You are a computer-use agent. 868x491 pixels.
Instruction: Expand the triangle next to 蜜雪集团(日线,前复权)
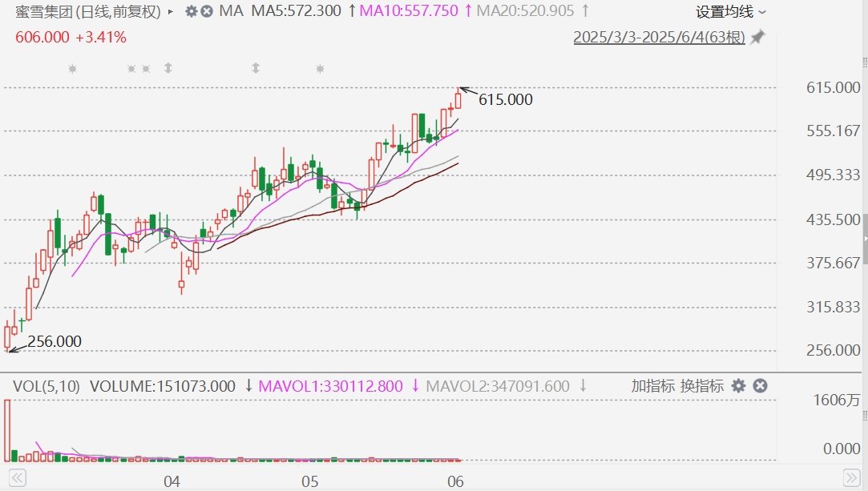[171, 11]
